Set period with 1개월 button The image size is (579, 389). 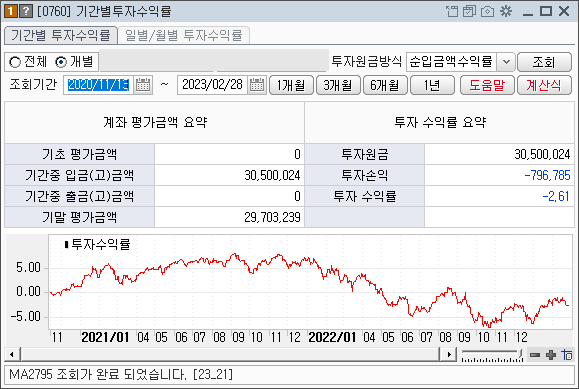[x=291, y=85]
